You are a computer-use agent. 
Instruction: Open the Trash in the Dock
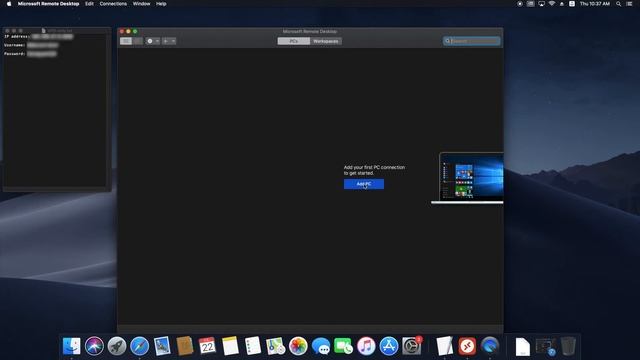click(568, 346)
